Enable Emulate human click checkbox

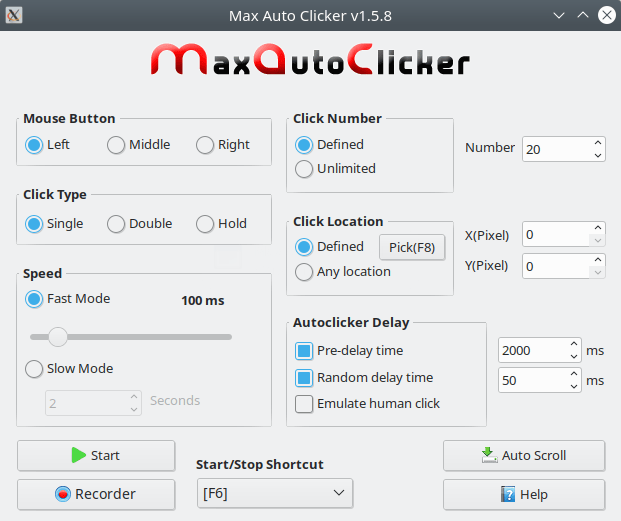pos(367,404)
